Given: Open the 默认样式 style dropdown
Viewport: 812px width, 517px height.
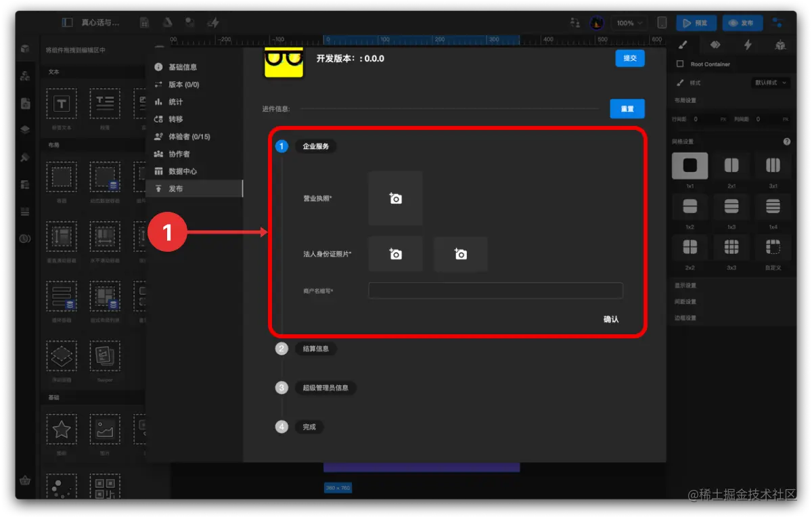Looking at the screenshot, I should [771, 83].
